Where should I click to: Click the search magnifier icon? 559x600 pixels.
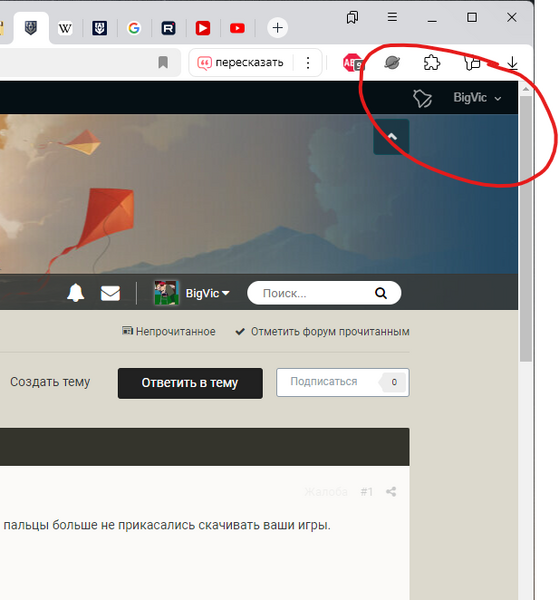(381, 293)
